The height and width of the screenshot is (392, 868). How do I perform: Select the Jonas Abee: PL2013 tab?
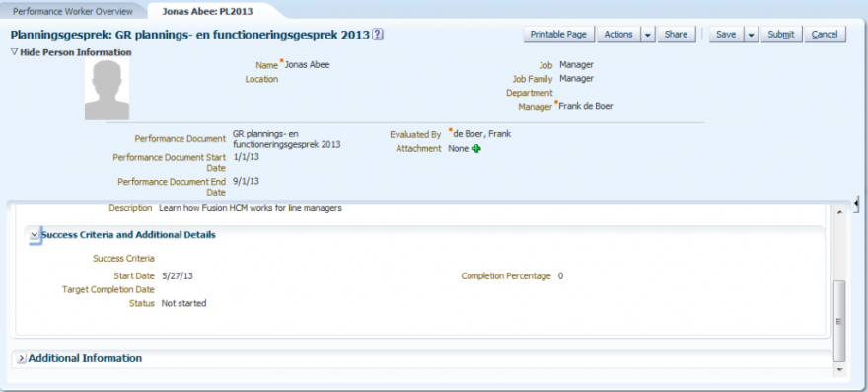[206, 11]
